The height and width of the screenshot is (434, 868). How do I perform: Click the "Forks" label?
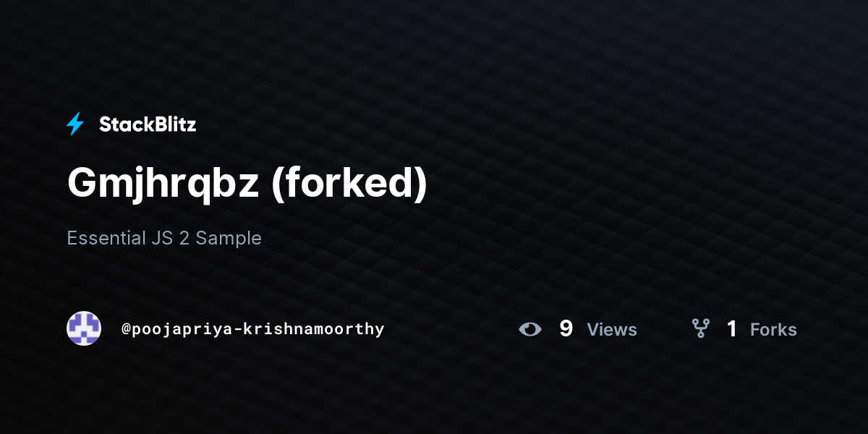pyautogui.click(x=773, y=330)
